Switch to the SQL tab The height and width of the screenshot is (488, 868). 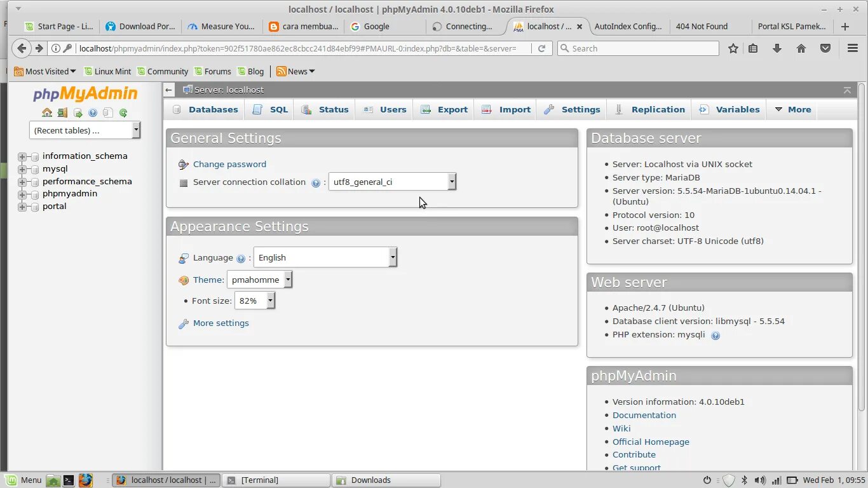pos(270,109)
